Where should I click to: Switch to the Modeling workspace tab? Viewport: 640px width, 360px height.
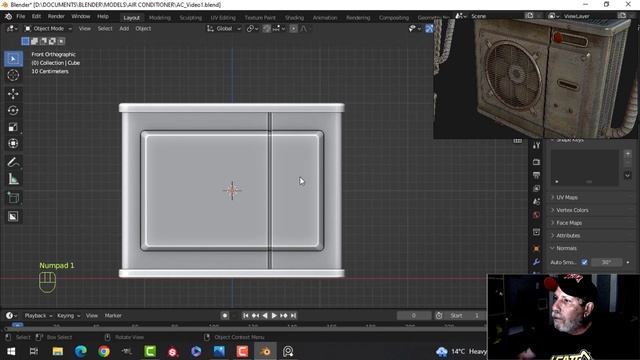point(160,18)
